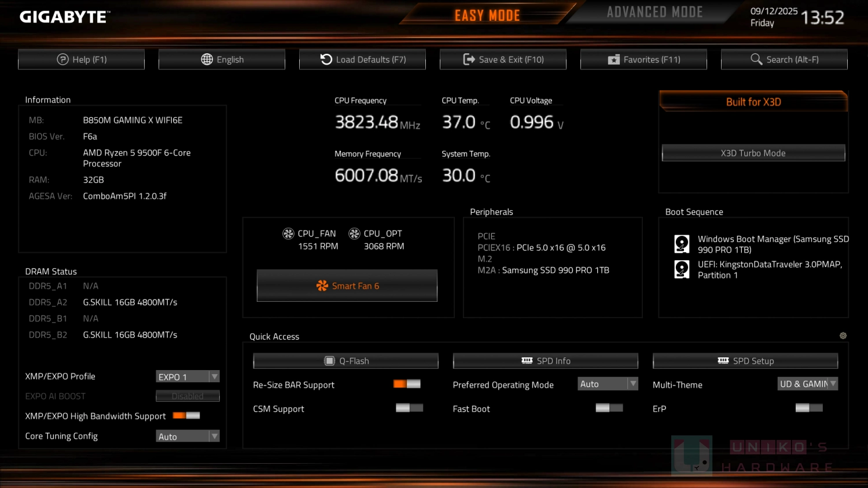The height and width of the screenshot is (488, 868).
Task: Open Favorites (F11) button
Action: click(x=643, y=60)
